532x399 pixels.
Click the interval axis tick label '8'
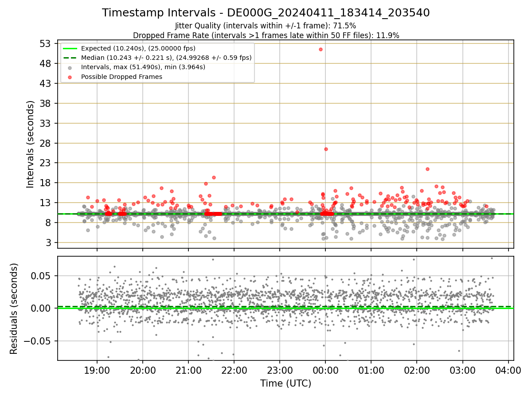[x=49, y=223]
